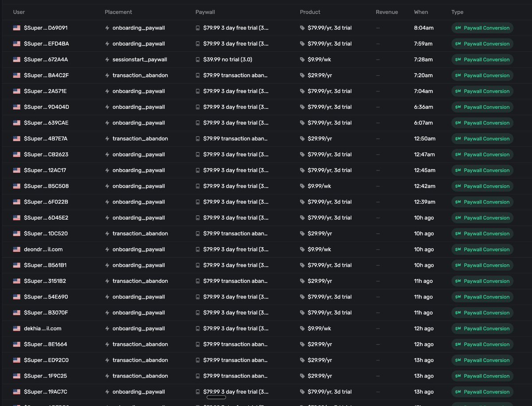Click the tag icon next to $9.99/wk for user 672A4A
Image resolution: width=532 pixels, height=406 pixels.
tap(303, 59)
